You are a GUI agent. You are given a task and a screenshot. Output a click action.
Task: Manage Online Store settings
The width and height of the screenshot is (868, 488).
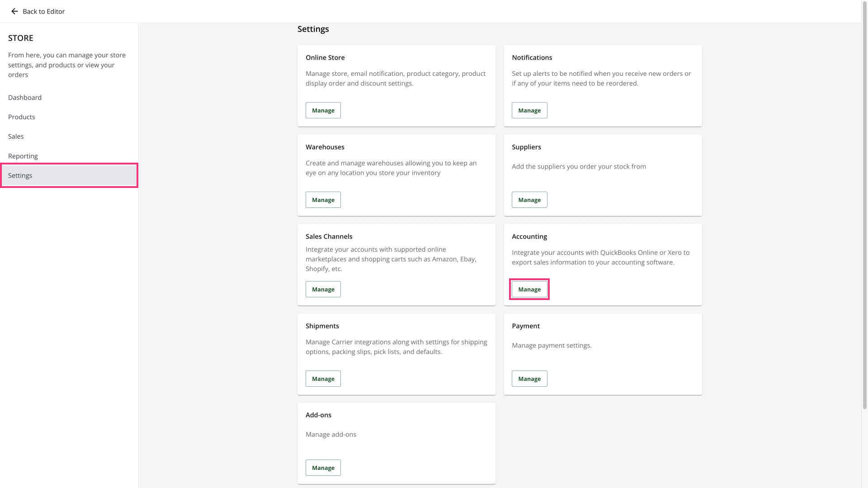tap(323, 110)
